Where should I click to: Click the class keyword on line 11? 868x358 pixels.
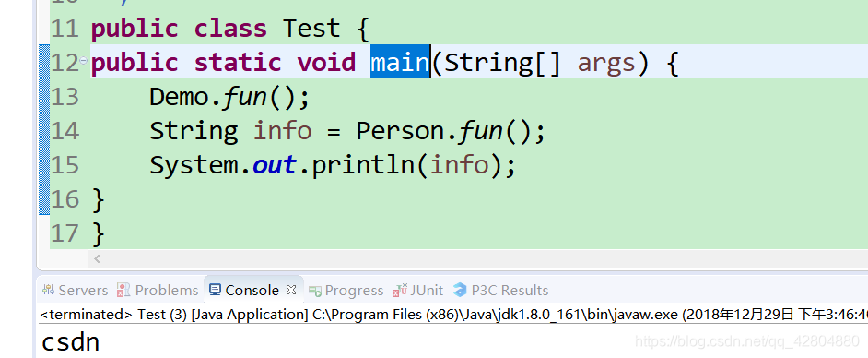(x=230, y=29)
